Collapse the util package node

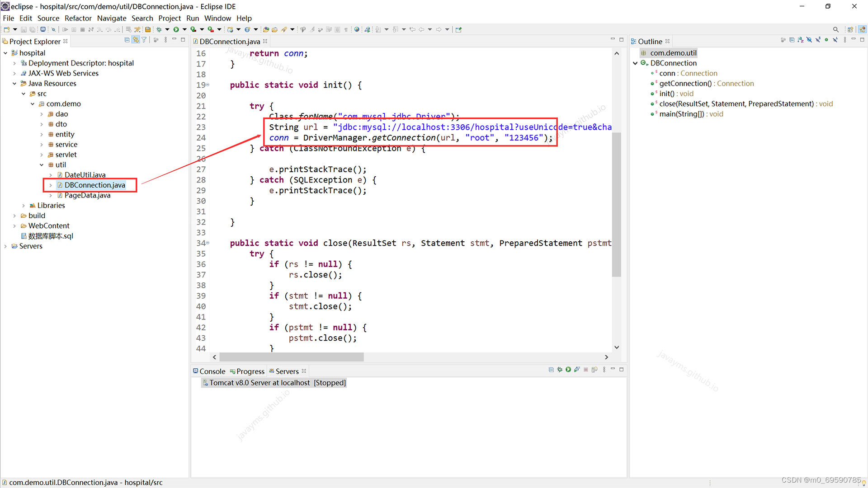click(x=42, y=165)
